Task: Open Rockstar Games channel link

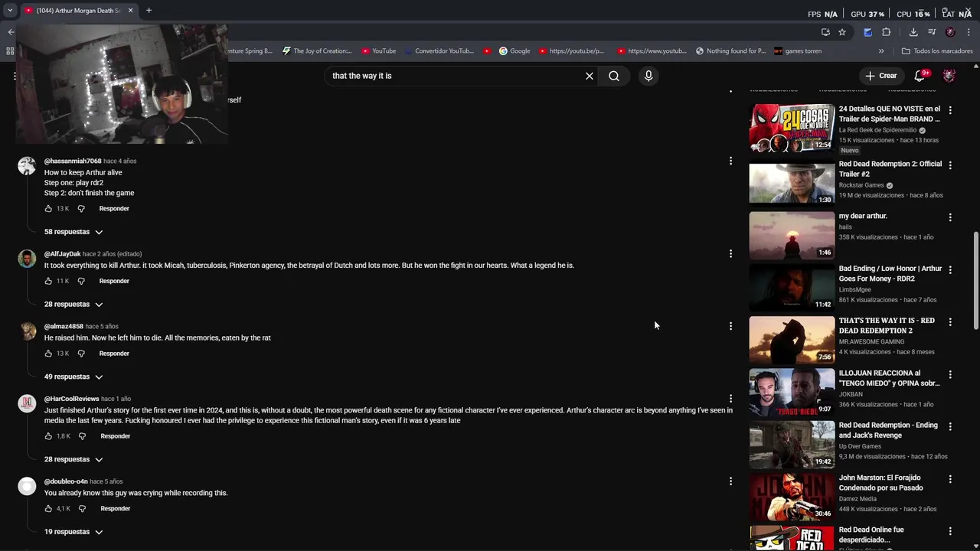Action: [861, 185]
